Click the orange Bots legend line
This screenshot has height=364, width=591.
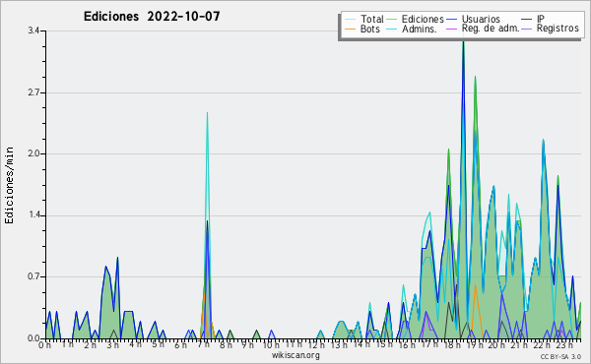(350, 29)
